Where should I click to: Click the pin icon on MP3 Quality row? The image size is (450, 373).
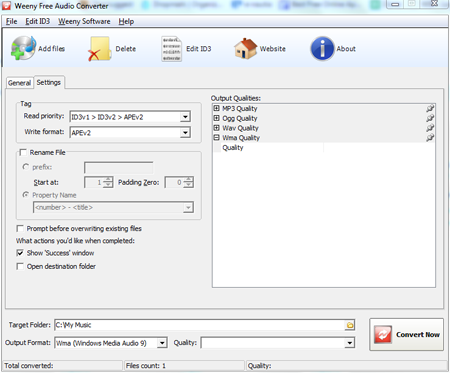tap(430, 108)
